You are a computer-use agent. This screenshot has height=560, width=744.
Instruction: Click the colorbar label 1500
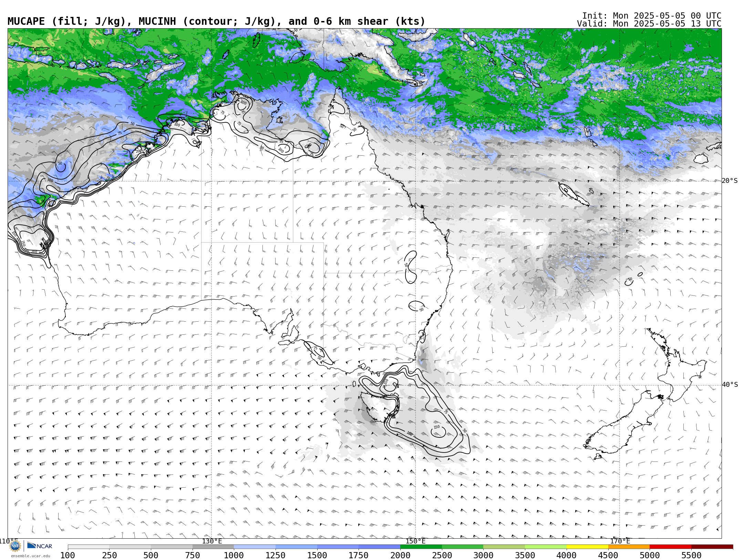tap(317, 556)
